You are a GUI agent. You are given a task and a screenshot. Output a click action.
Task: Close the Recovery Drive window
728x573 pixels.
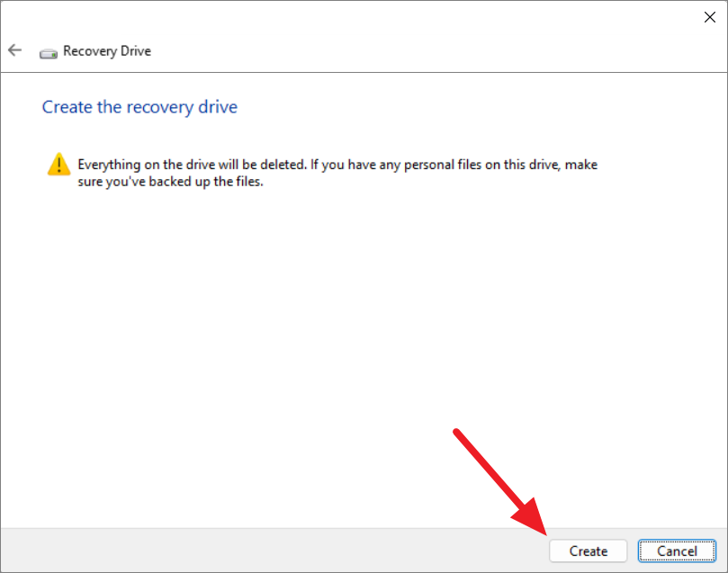coord(709,17)
